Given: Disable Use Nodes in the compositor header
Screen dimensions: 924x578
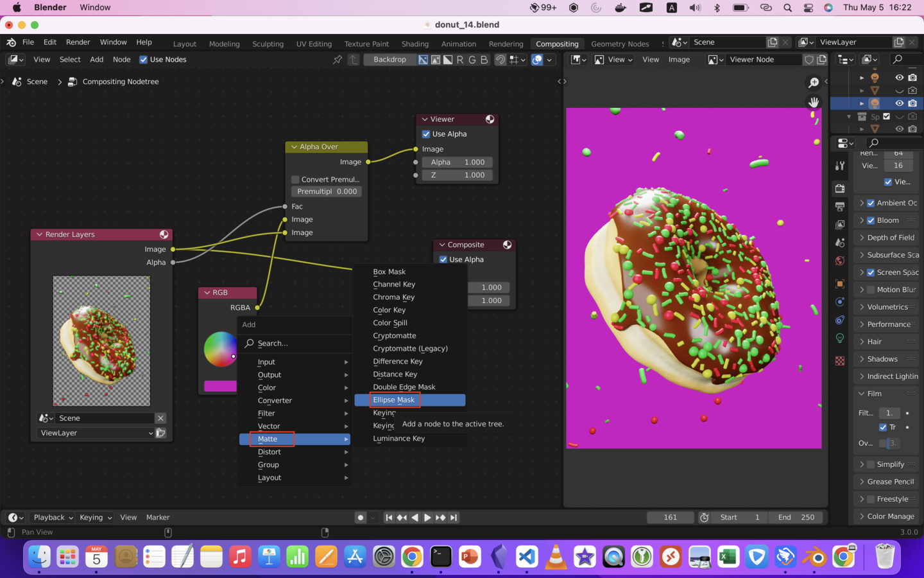Looking at the screenshot, I should [143, 59].
